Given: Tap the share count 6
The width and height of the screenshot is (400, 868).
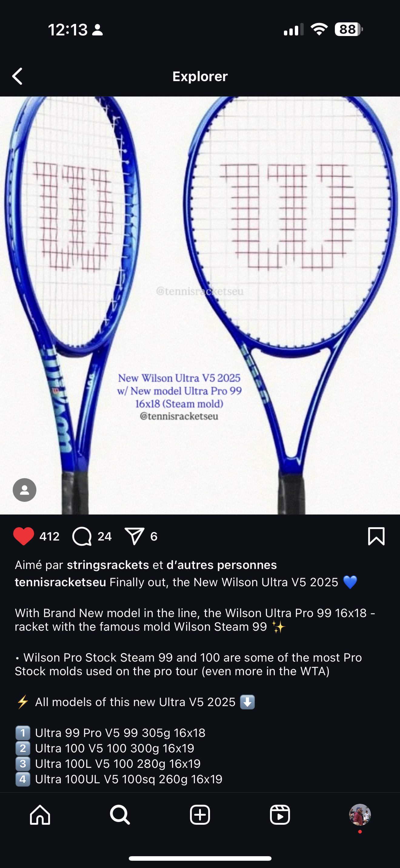Looking at the screenshot, I should (154, 536).
